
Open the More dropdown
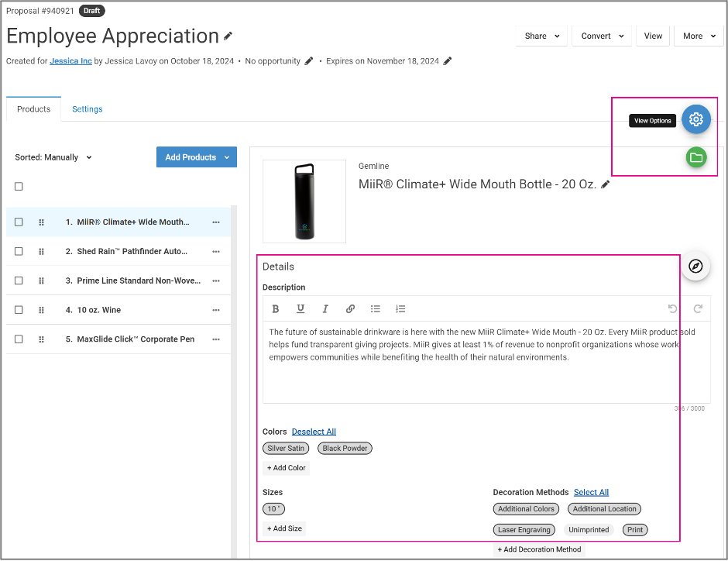click(x=699, y=36)
